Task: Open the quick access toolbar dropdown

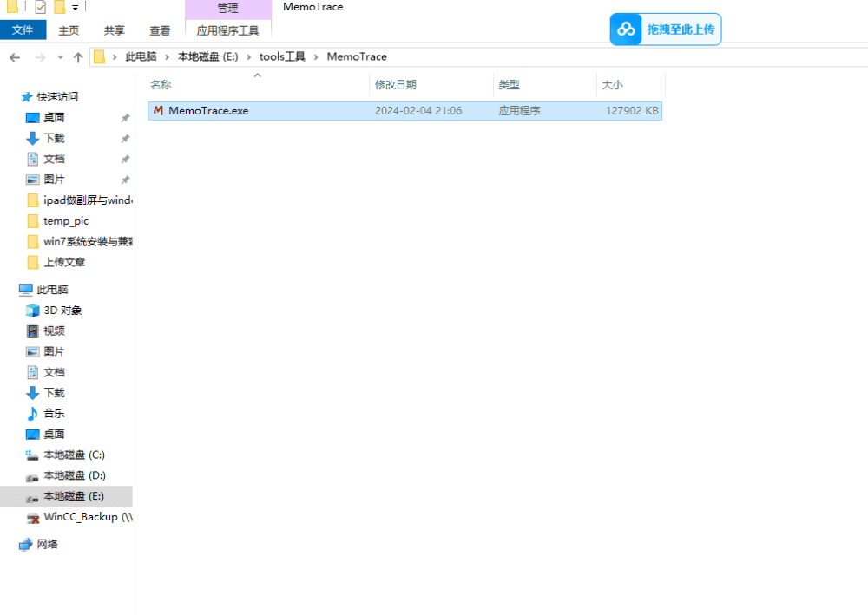Action: click(x=76, y=8)
